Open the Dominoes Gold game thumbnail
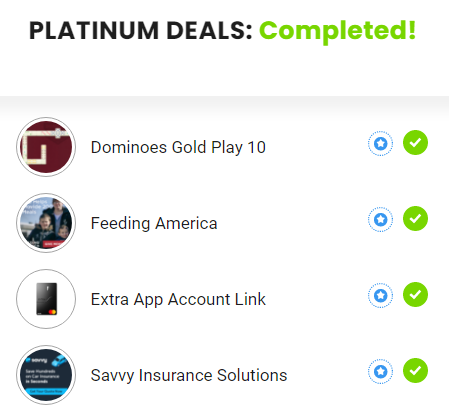 [x=46, y=147]
